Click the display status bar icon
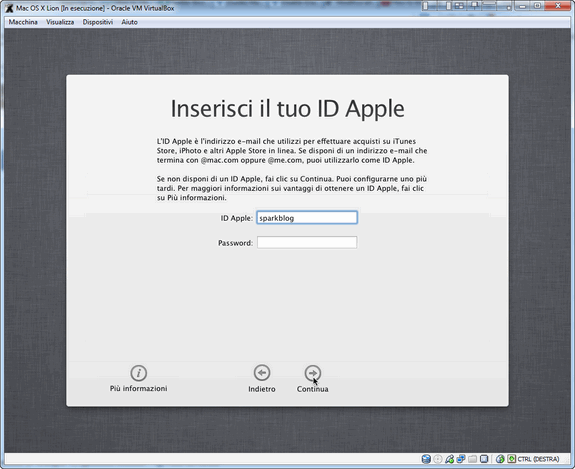The width and height of the screenshot is (575, 469). coord(484,459)
